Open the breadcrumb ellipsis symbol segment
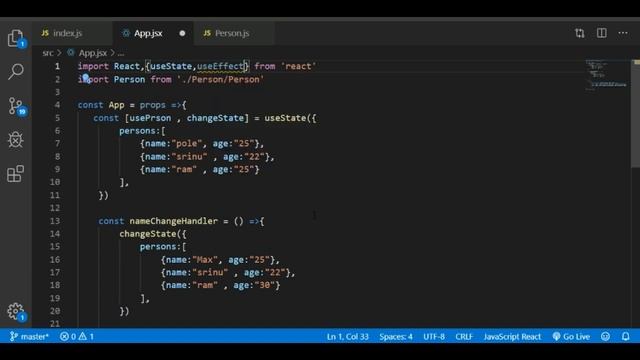This screenshot has width=640, height=360. coord(121,53)
